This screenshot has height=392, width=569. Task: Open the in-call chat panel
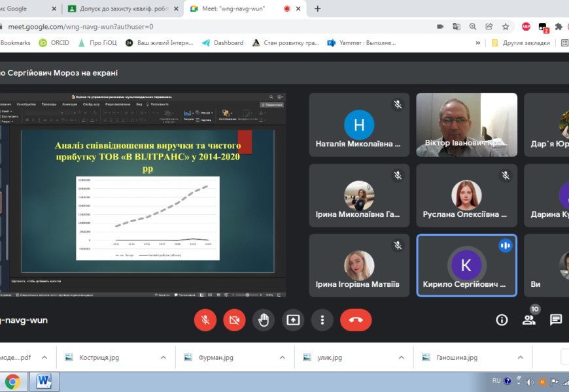[556, 319]
